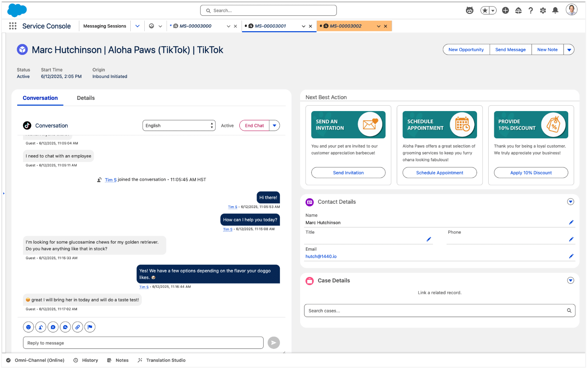
Task: Switch to the MS-00003001 workspace tab
Action: pos(271,26)
